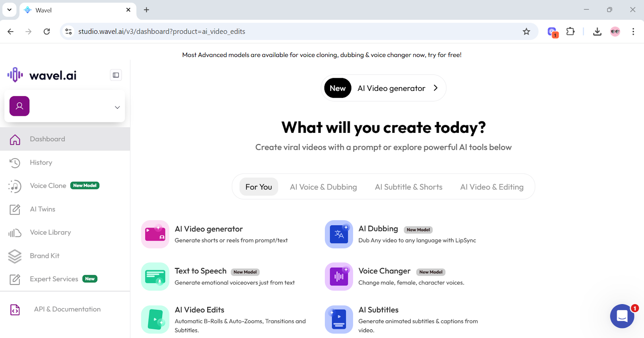
Task: Open Text to Speech tool title
Action: coord(200,271)
